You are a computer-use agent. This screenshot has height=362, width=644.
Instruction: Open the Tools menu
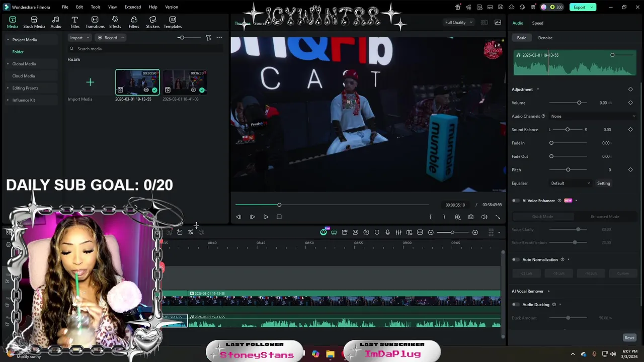click(x=95, y=7)
